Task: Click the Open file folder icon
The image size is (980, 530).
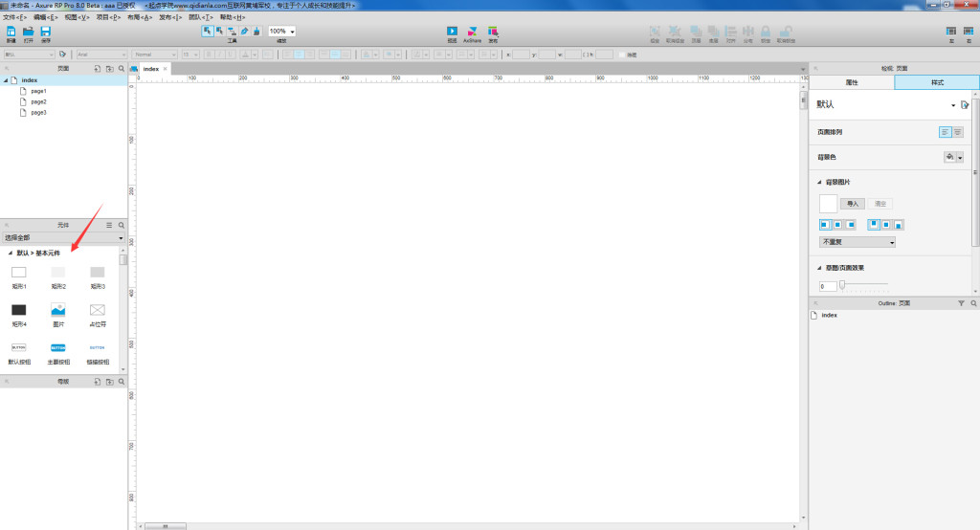Action: tap(28, 32)
